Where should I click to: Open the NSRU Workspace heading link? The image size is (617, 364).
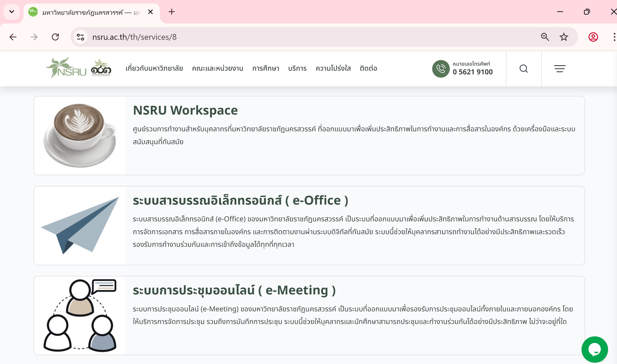pos(185,110)
